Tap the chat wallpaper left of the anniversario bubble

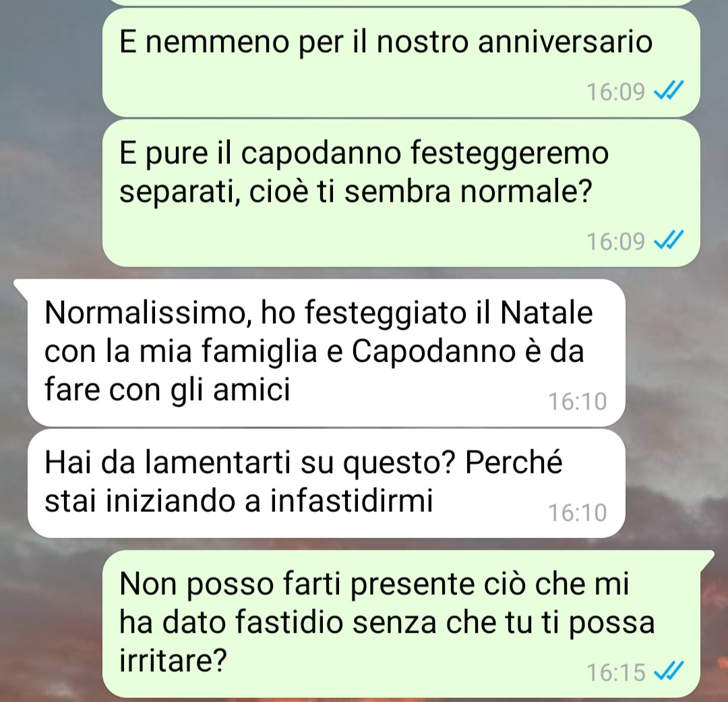pyautogui.click(x=51, y=62)
